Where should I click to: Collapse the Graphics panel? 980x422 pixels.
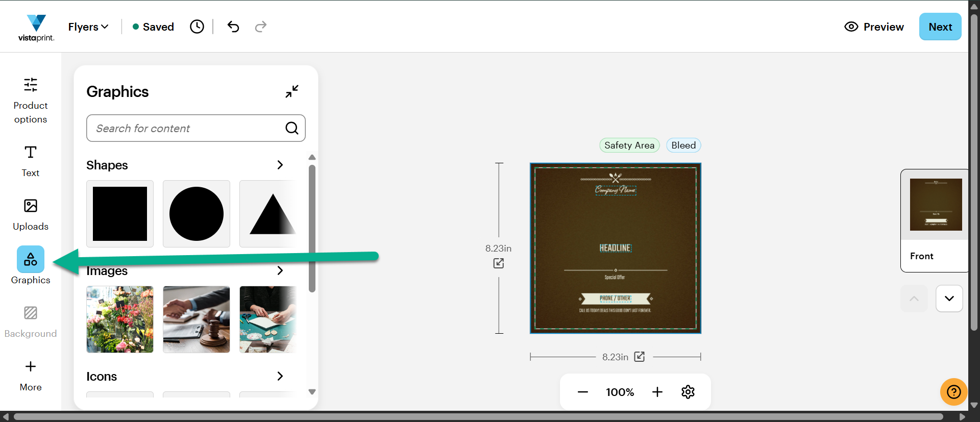click(x=292, y=91)
